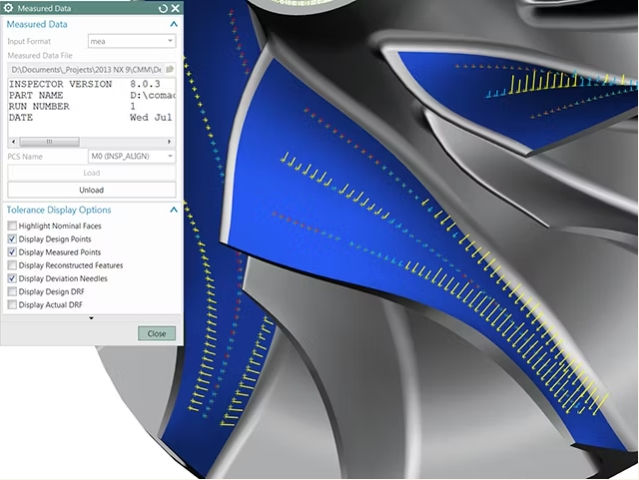Enable Display Reconstructed Features option
Screen dimensions: 639x480
(x=12, y=266)
